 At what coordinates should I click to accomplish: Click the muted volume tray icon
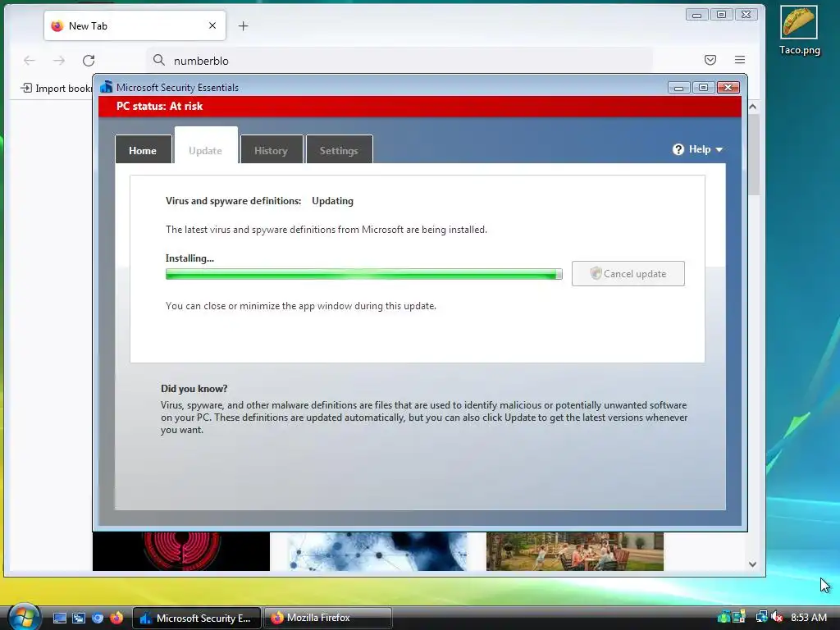coord(777,617)
